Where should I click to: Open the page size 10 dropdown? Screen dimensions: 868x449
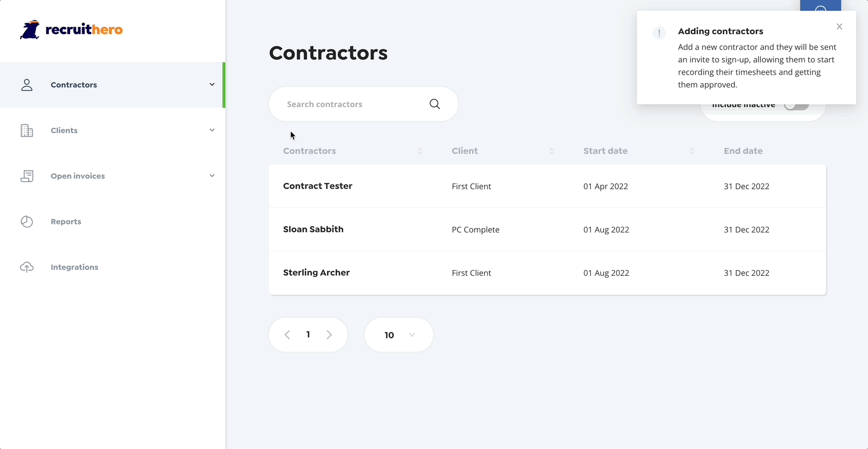click(x=399, y=334)
